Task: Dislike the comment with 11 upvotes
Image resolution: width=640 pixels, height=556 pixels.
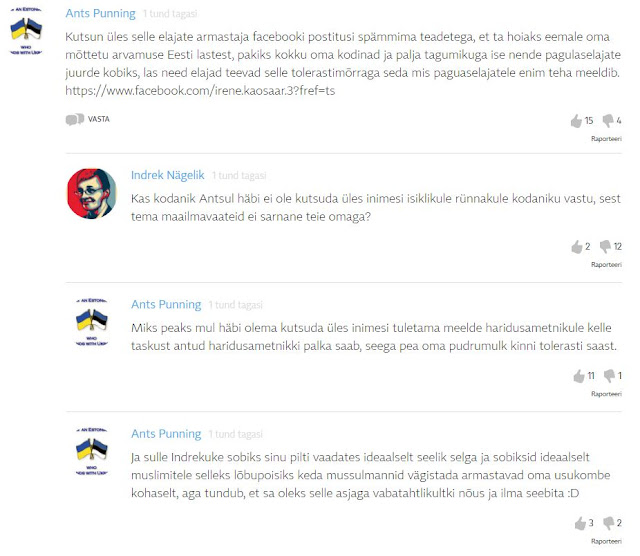Action: click(x=609, y=376)
